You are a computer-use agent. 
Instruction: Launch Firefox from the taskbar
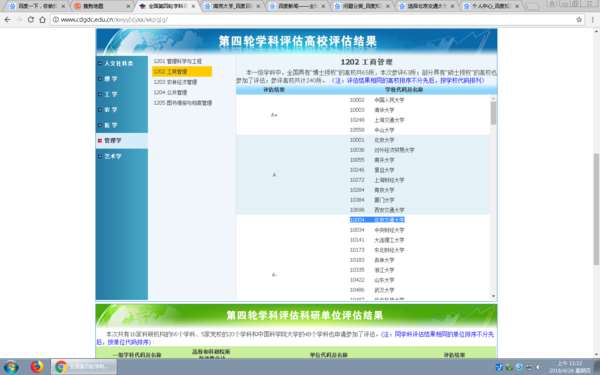37,367
